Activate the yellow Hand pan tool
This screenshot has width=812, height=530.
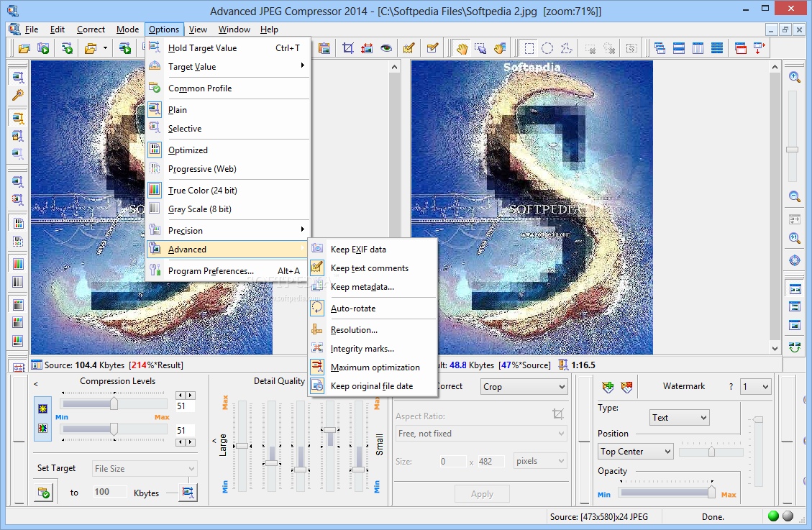click(462, 49)
